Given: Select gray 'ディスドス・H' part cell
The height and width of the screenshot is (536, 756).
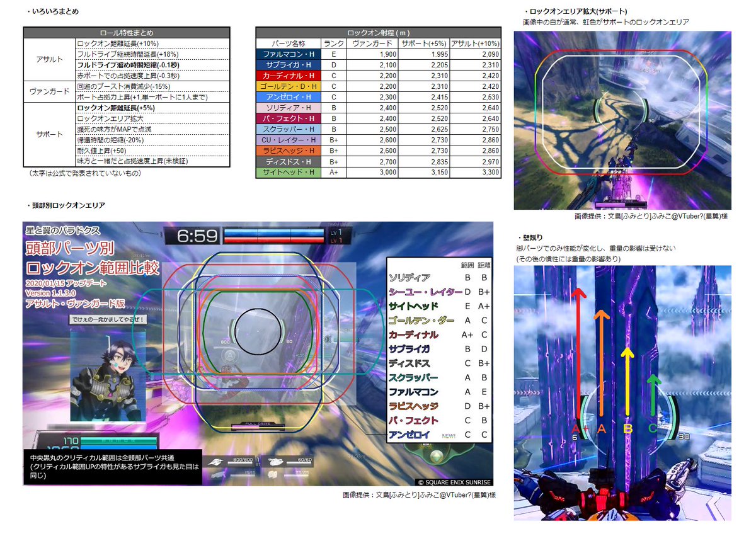Looking at the screenshot, I should (289, 161).
